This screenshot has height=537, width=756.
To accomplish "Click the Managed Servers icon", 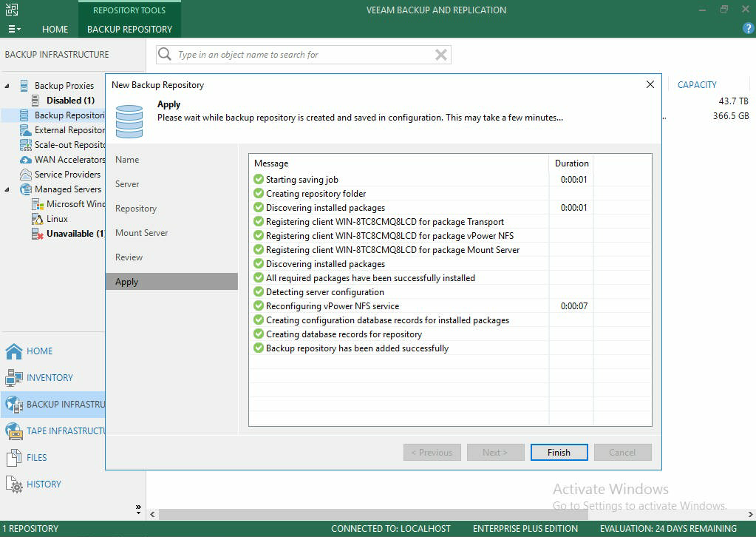I will [25, 189].
